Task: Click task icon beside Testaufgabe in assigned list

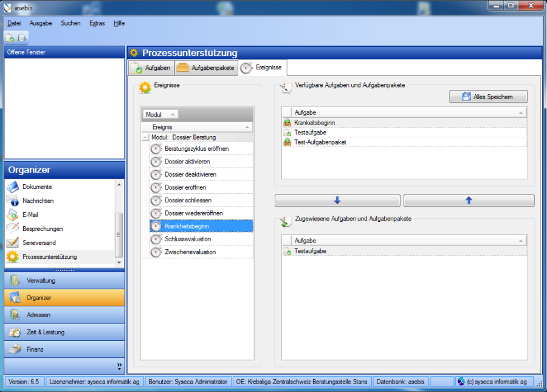Action: point(287,251)
